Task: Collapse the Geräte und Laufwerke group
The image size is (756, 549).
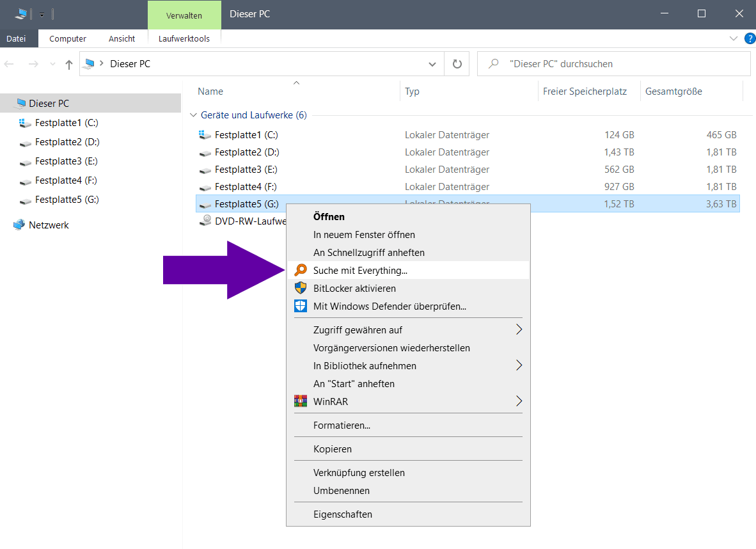Action: point(193,116)
